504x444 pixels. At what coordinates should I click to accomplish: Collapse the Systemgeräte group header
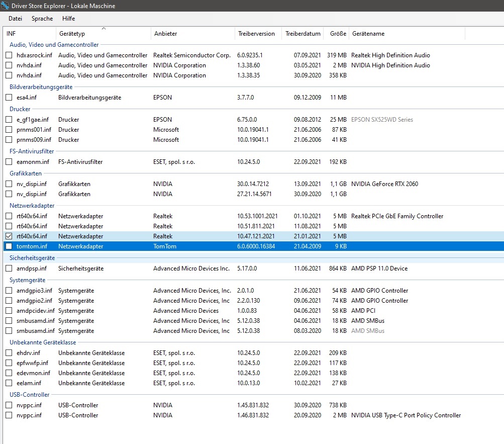click(27, 280)
